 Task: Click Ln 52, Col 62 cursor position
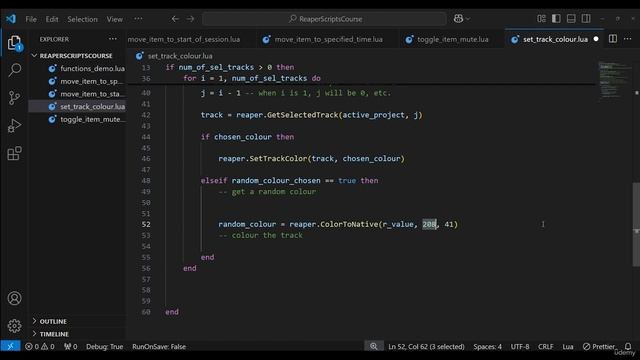(x=427, y=347)
